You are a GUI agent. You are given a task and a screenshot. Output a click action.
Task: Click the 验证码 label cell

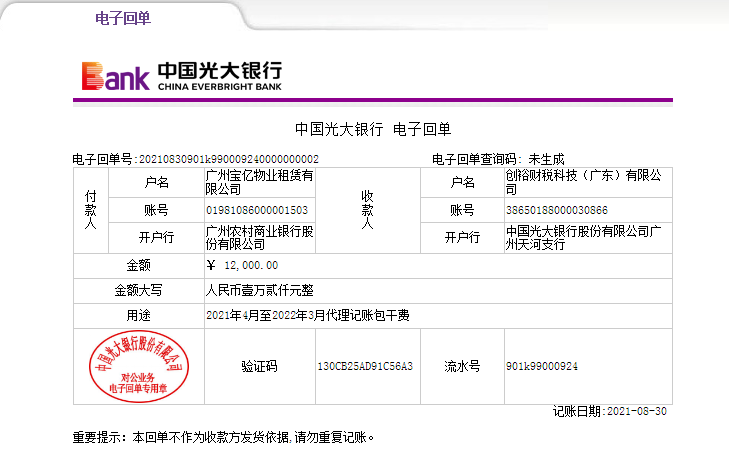(x=259, y=366)
